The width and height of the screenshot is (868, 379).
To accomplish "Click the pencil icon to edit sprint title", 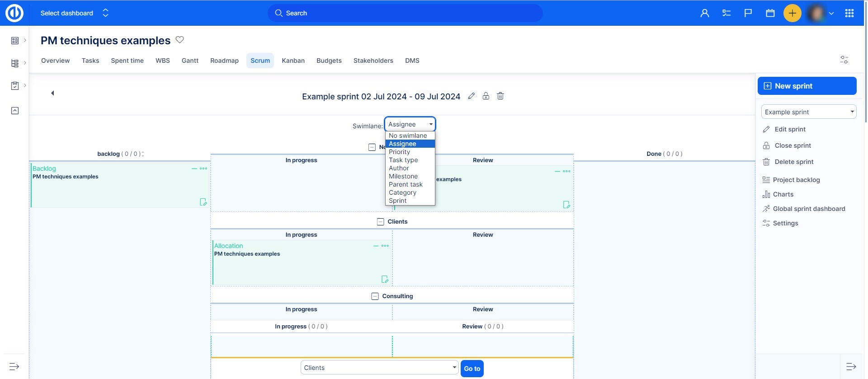I will (471, 96).
